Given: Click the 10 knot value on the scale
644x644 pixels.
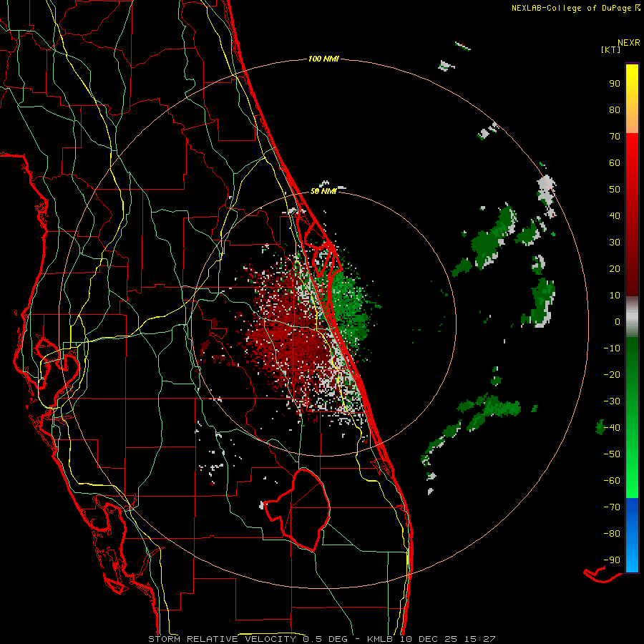Looking at the screenshot, I should pos(615,296).
